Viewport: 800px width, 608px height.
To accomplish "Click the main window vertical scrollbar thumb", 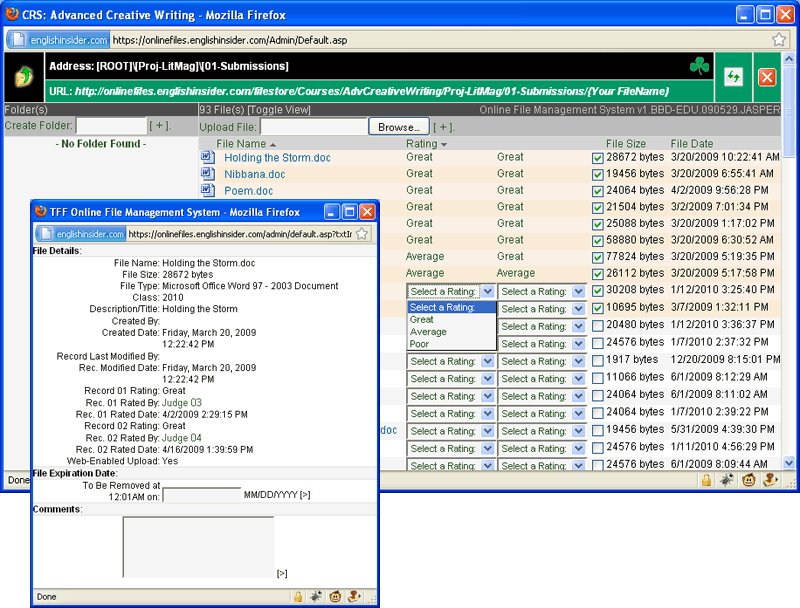I will (x=789, y=111).
